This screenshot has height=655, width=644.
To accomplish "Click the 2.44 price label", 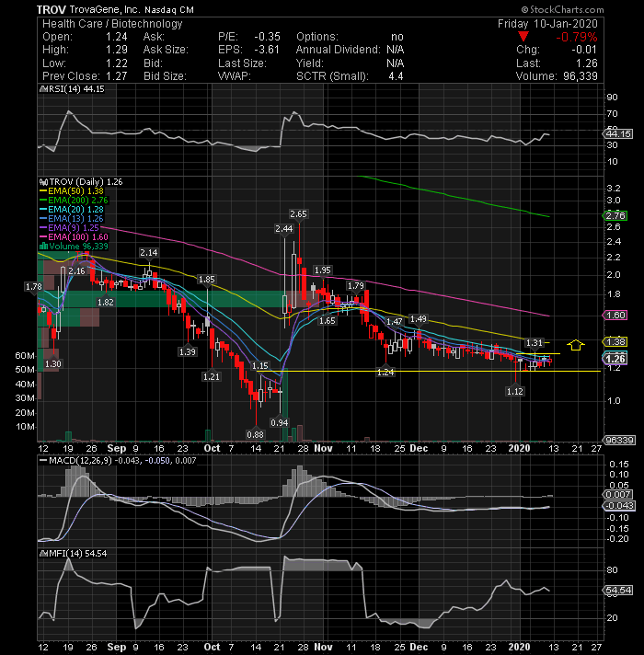I will (x=284, y=228).
